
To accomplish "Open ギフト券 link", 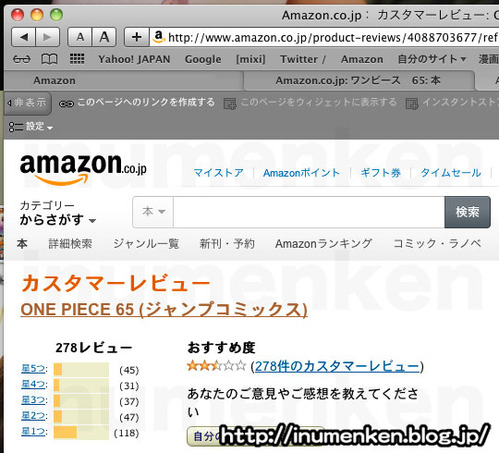I will click(x=381, y=173).
